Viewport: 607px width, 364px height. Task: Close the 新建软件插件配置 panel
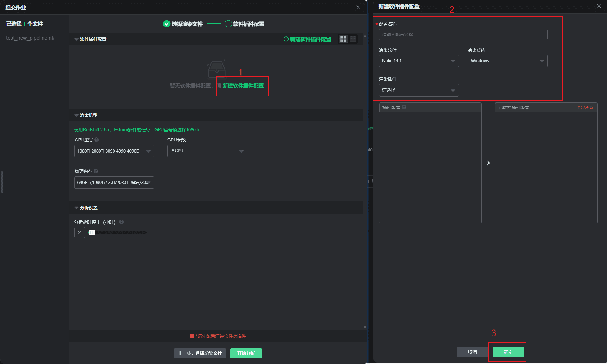(x=599, y=6)
